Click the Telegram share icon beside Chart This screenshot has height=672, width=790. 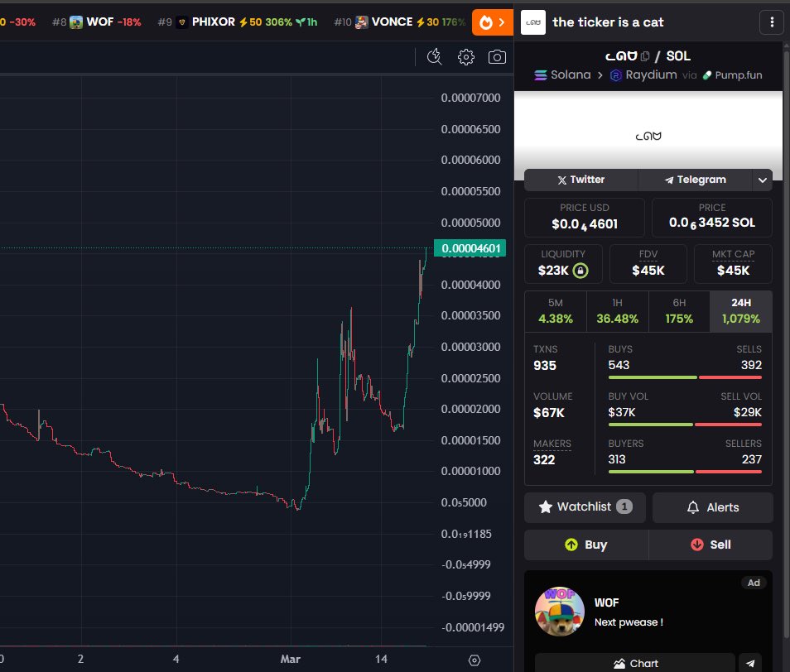750,663
